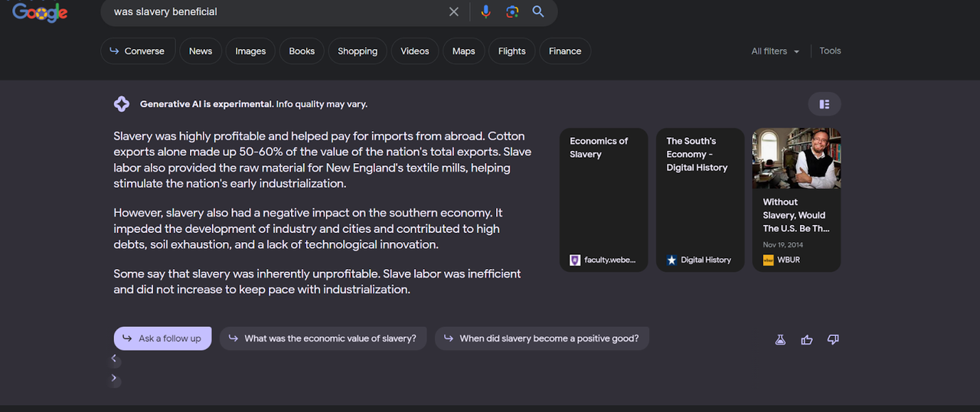Select 'What was the economic value of slavery?' suggestion
The image size is (980, 412).
pyautogui.click(x=323, y=338)
